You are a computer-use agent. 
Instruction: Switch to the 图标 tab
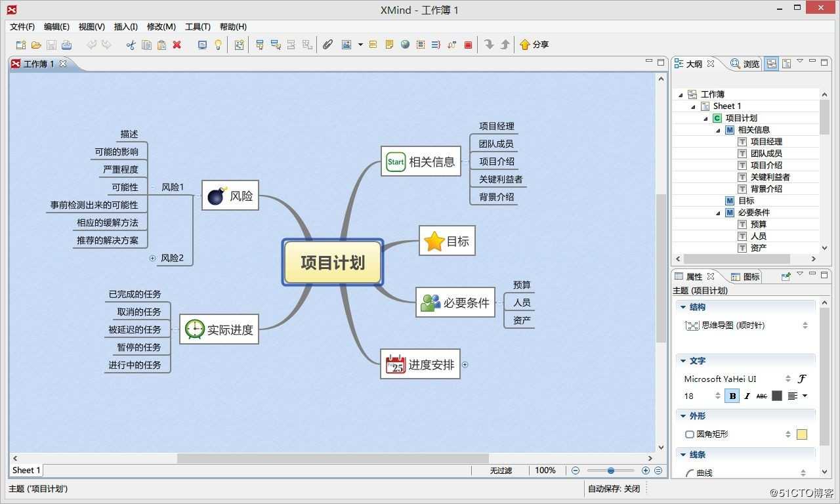745,276
